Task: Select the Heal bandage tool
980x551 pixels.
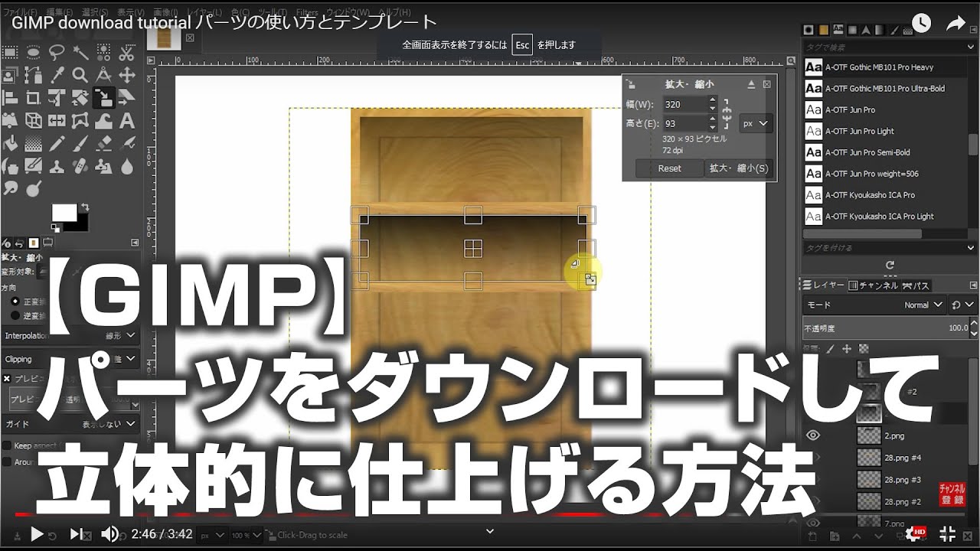Action: point(80,166)
